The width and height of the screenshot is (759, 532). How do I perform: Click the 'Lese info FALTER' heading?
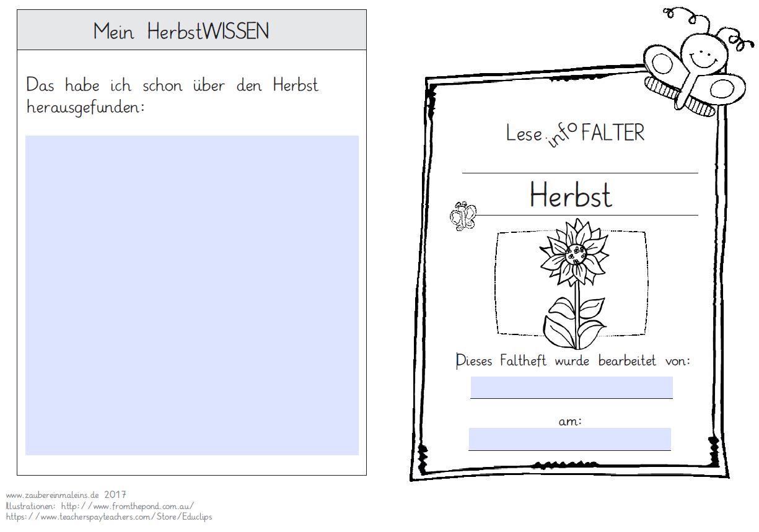575,134
